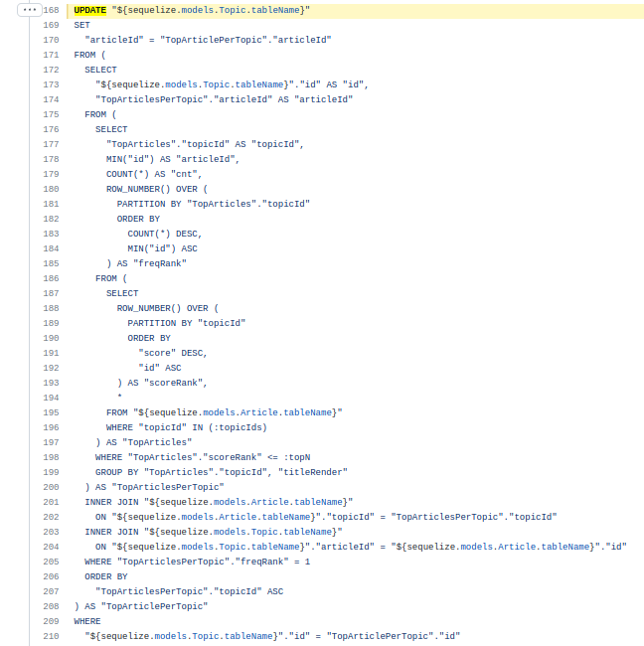Open the ellipsis menu beside line 168

point(29,10)
